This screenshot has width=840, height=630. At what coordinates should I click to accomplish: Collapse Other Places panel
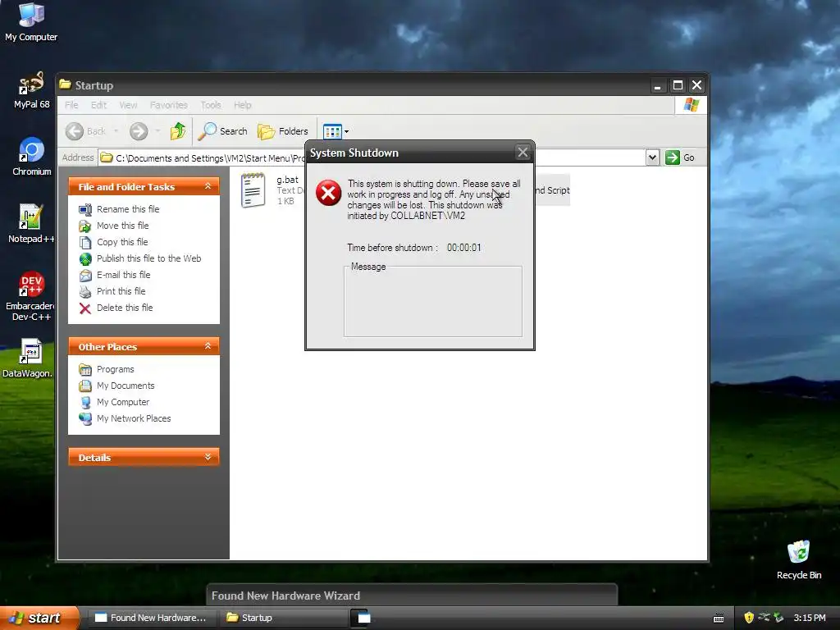click(x=208, y=347)
